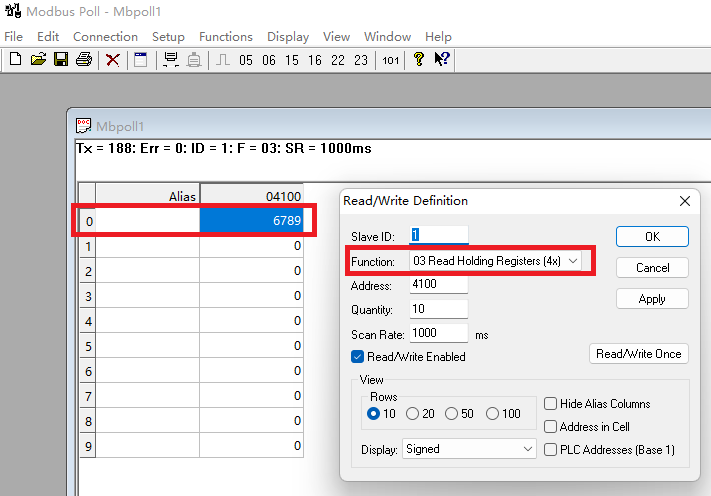Save using the floppy disk icon

(61, 59)
